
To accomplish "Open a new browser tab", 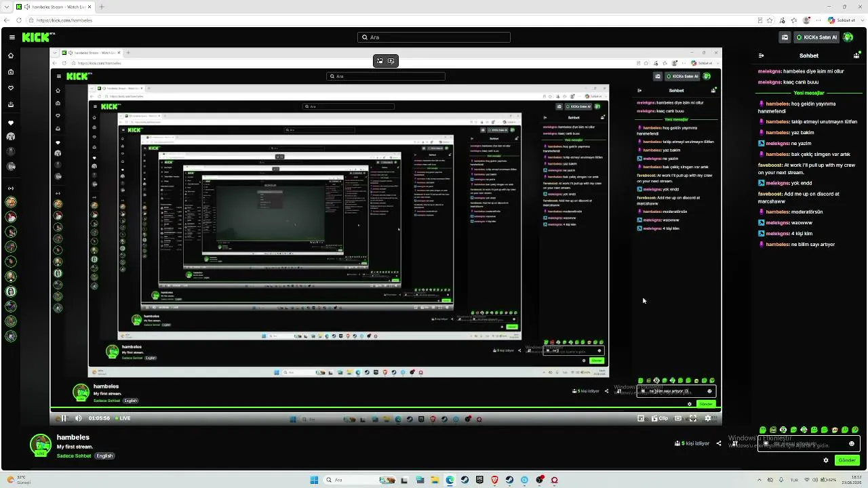I will click(102, 7).
